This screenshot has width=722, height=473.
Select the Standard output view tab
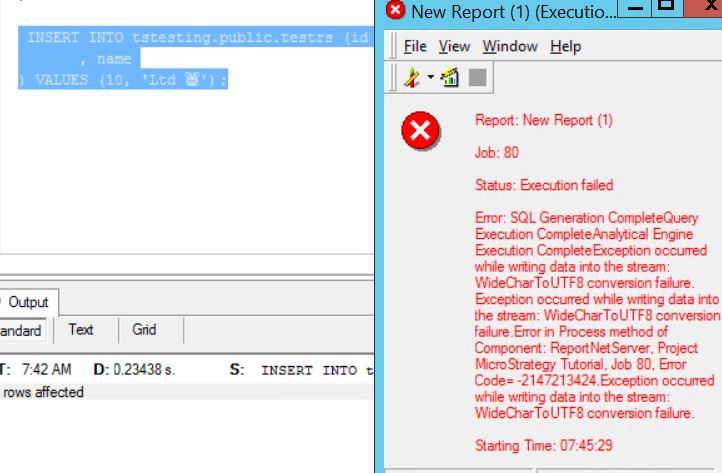tap(20, 330)
